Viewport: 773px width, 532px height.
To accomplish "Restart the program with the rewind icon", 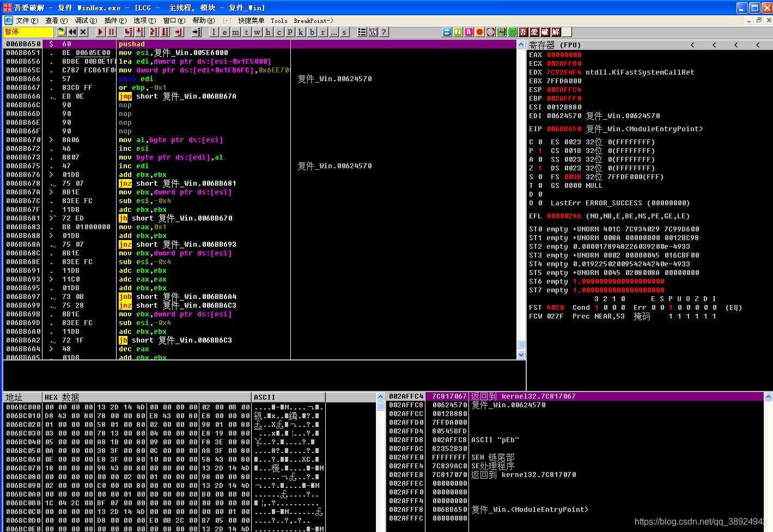I will (x=72, y=32).
